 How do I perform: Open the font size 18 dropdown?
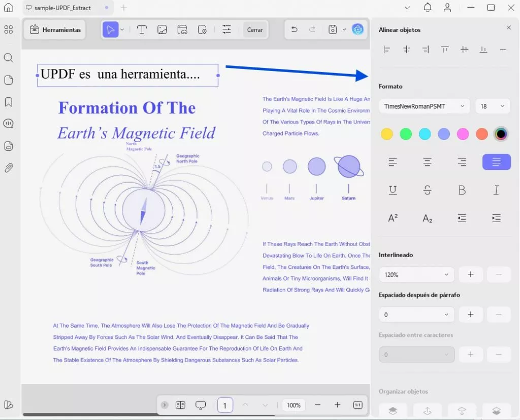(x=493, y=107)
